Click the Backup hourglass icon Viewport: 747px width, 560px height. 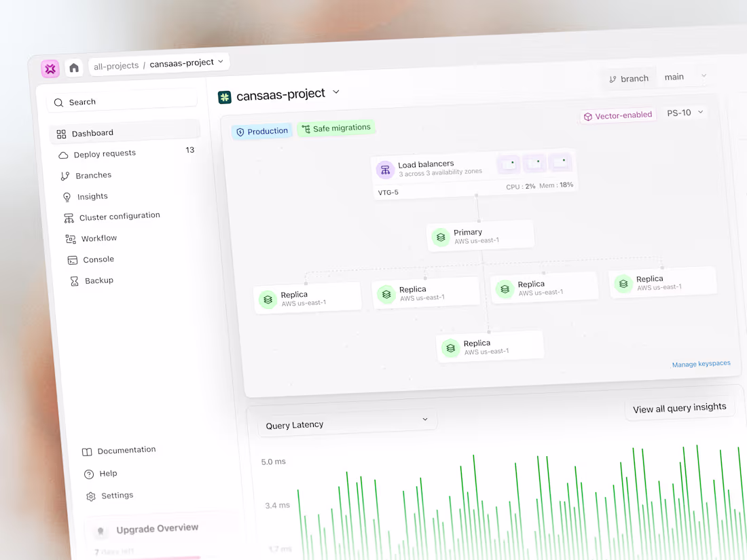[x=73, y=280]
